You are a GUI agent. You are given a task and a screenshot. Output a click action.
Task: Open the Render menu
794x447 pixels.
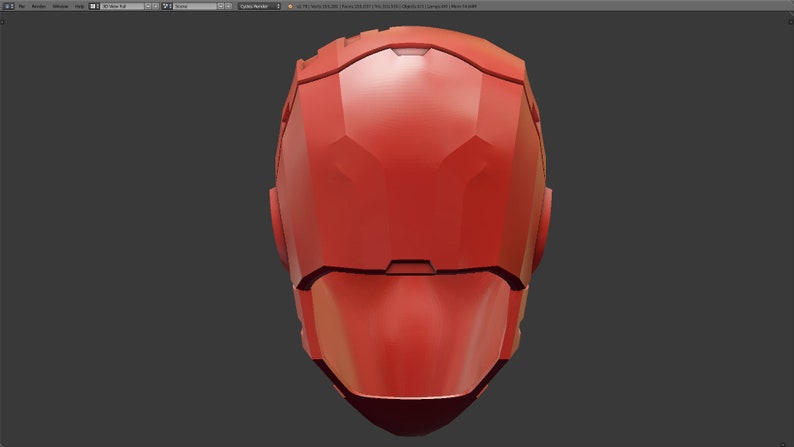pos(39,6)
